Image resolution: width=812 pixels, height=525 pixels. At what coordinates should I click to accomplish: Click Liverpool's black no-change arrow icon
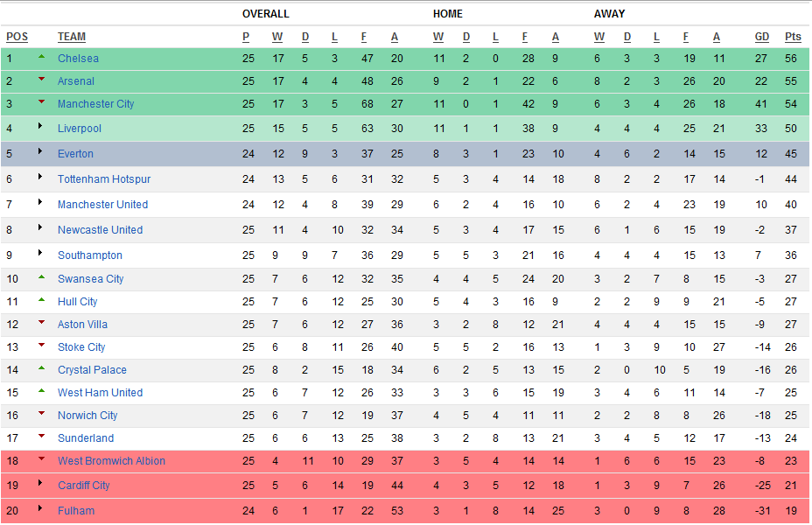click(x=40, y=126)
